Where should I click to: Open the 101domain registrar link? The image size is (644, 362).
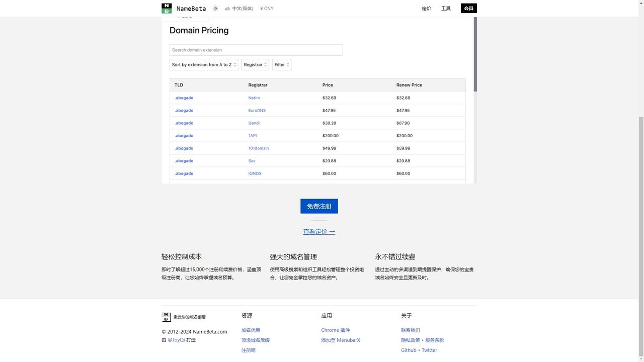[x=259, y=148]
